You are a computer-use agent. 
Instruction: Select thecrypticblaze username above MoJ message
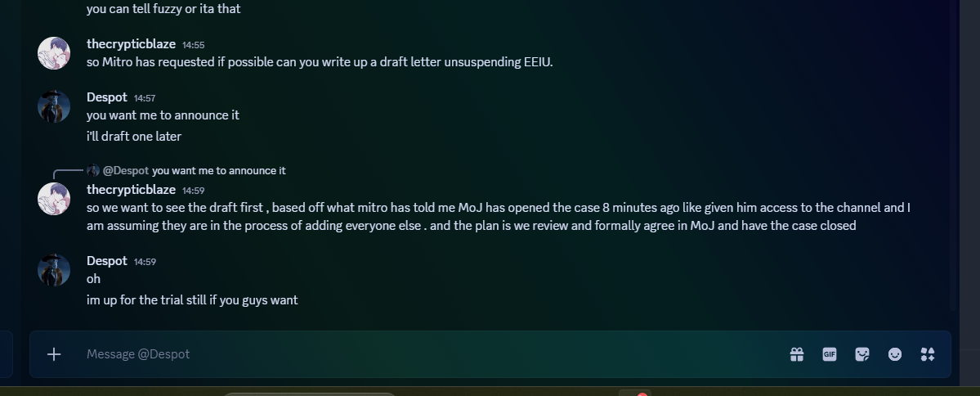pyautogui.click(x=132, y=190)
